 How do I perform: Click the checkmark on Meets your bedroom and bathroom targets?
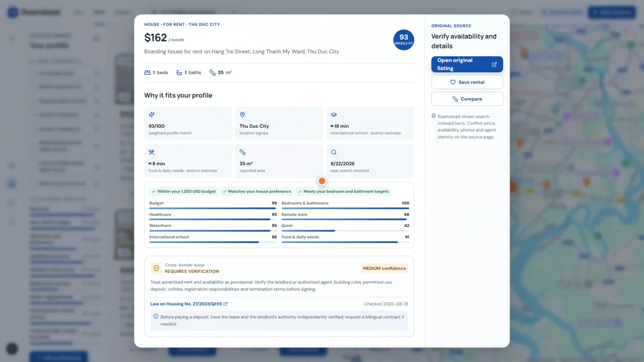300,191
